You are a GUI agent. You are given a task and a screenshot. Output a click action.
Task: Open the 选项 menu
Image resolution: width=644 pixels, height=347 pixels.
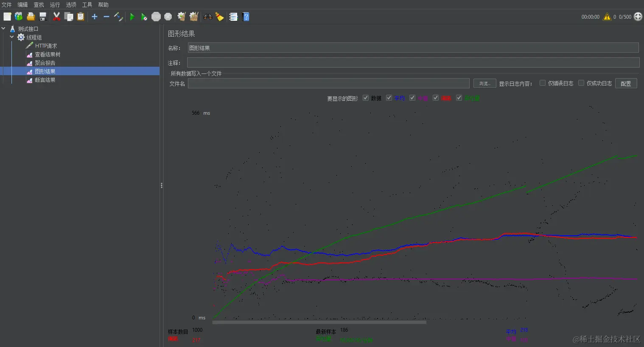coord(71,5)
